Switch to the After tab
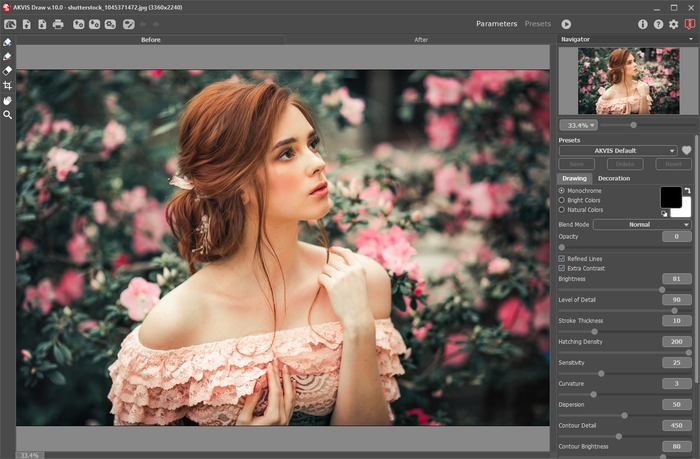 (x=421, y=40)
